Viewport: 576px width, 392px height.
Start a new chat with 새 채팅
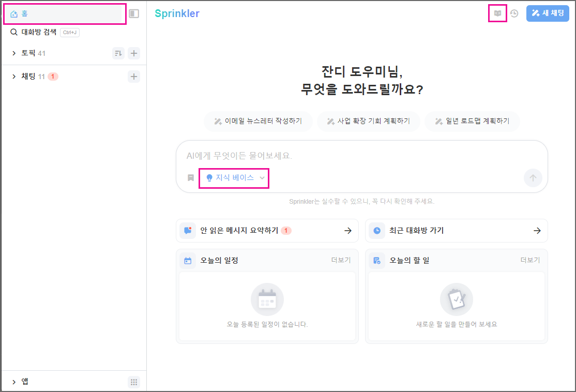[x=547, y=13]
